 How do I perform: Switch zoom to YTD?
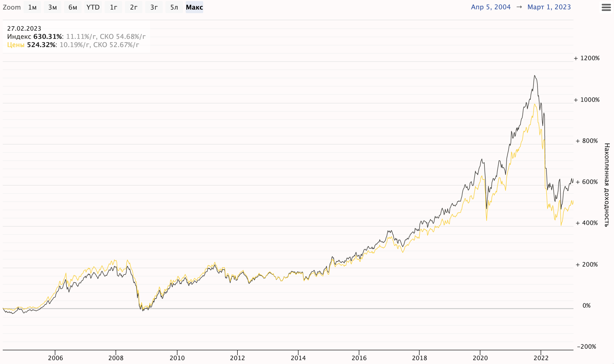click(93, 7)
